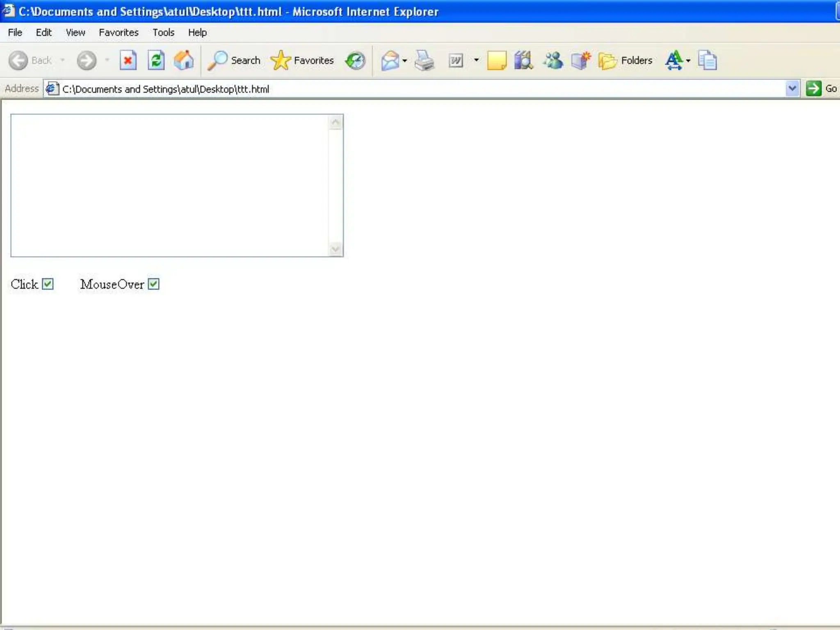The image size is (840, 630).
Task: Uncheck the Click checkbox
Action: [48, 284]
